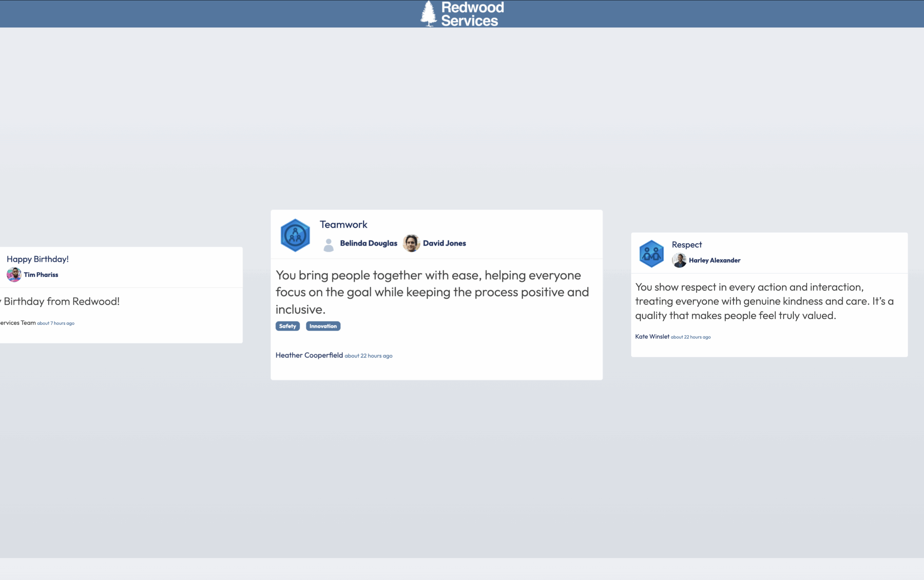Click recipient name Harley Alexander
924x580 pixels.
pos(715,260)
